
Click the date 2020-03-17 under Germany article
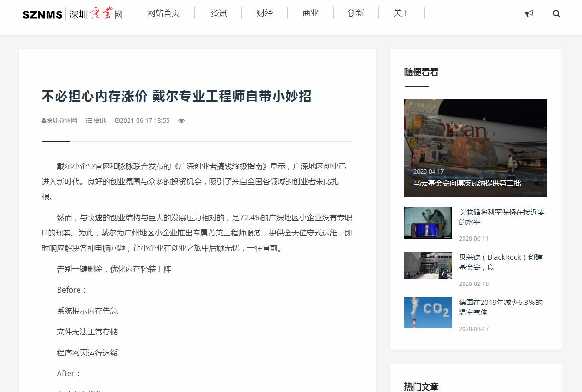(473, 329)
